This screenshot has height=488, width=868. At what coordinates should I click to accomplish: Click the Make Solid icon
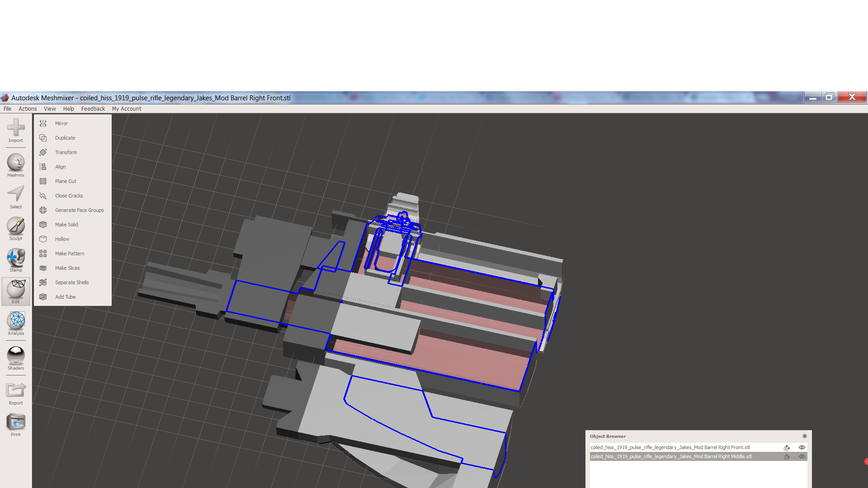click(x=43, y=225)
